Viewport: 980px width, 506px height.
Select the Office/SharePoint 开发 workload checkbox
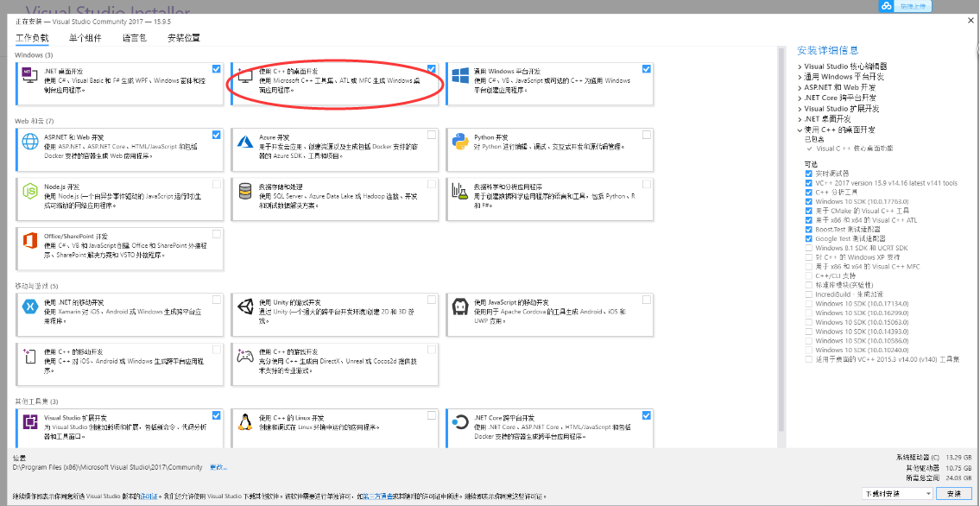coord(216,234)
